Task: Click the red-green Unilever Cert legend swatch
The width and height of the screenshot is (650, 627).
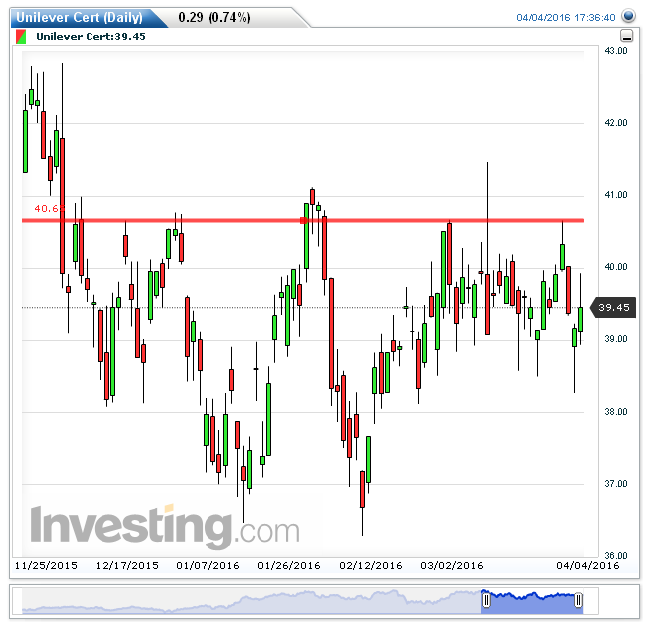Action: pyautogui.click(x=21, y=36)
